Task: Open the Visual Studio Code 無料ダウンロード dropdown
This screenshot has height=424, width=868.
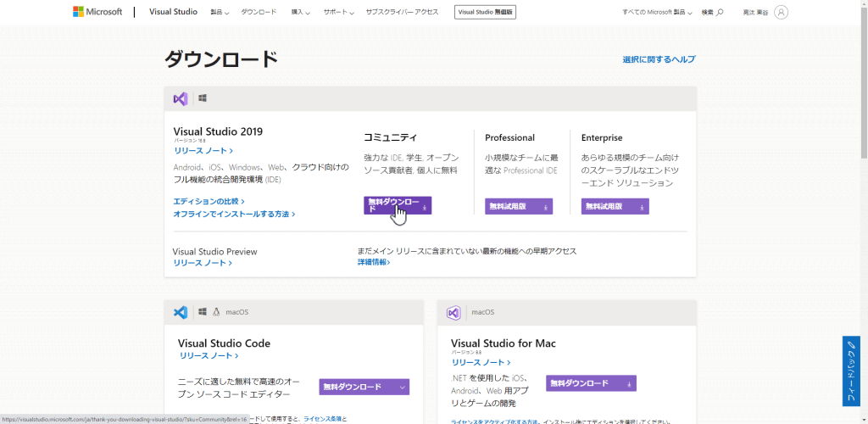Action: 364,387
